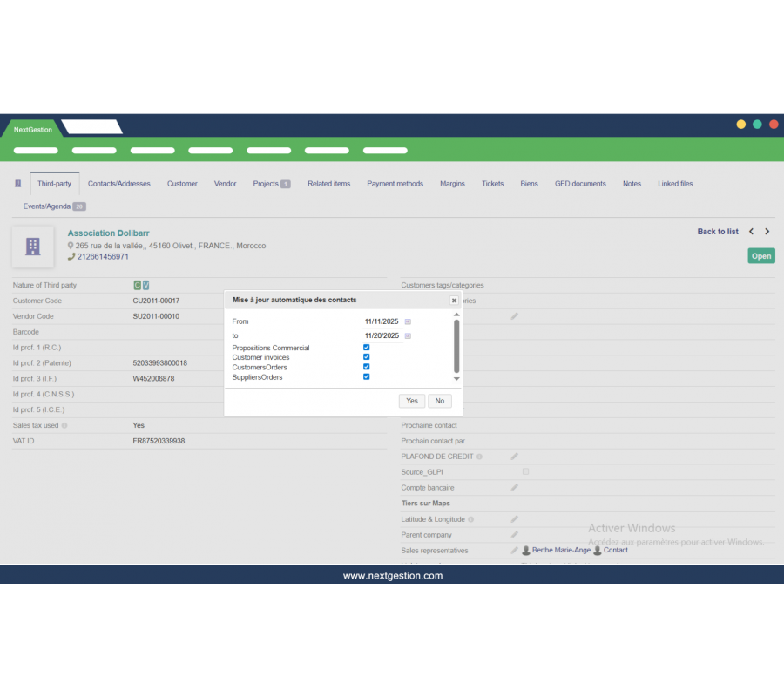Open the Payment methods tab

tap(395, 184)
